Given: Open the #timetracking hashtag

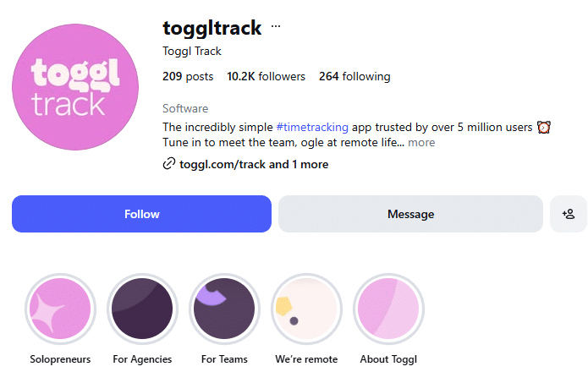Looking at the screenshot, I should (312, 127).
